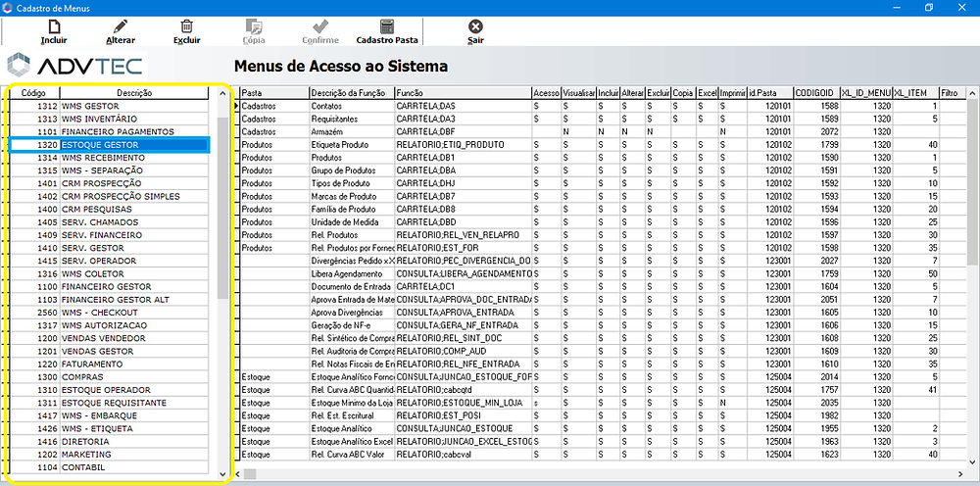The image size is (980, 486).
Task: Select the SERV. OPERADOR row
Action: tap(109, 261)
